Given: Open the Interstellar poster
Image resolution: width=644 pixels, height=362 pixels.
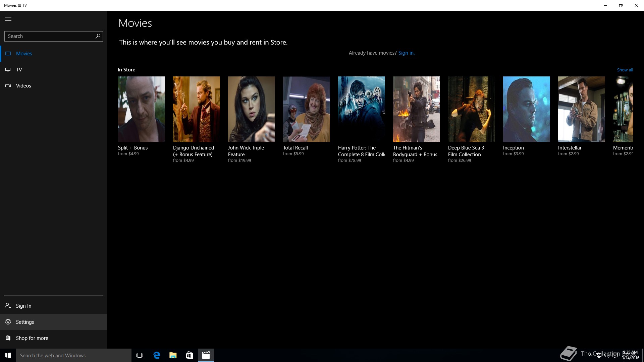Looking at the screenshot, I should tap(582, 109).
